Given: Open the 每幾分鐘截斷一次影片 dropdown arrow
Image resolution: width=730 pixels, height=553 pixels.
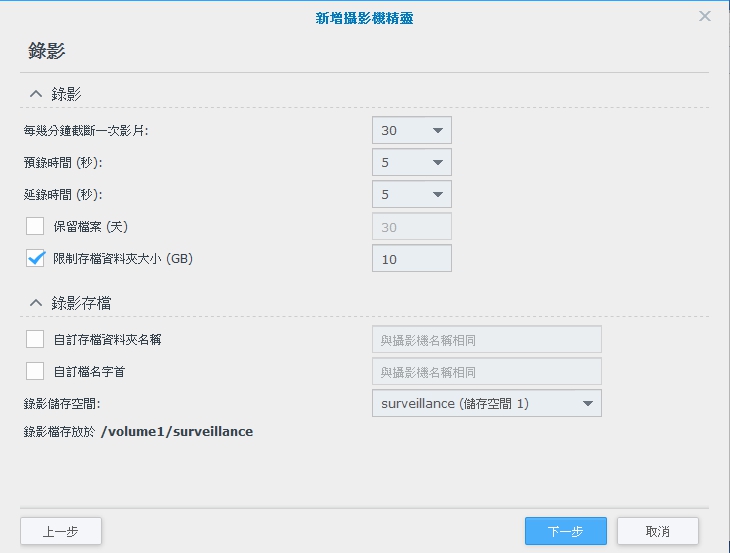Looking at the screenshot, I should click(438, 130).
